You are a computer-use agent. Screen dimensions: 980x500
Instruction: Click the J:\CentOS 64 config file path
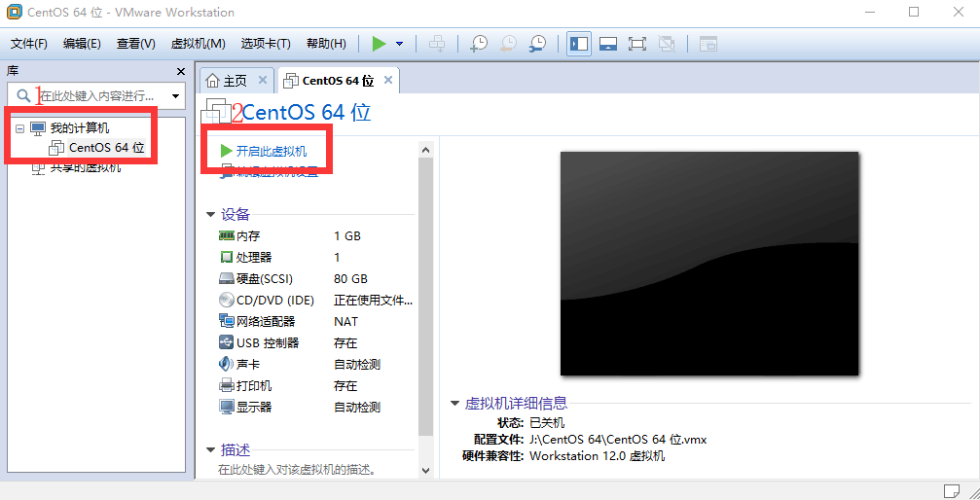[618, 440]
